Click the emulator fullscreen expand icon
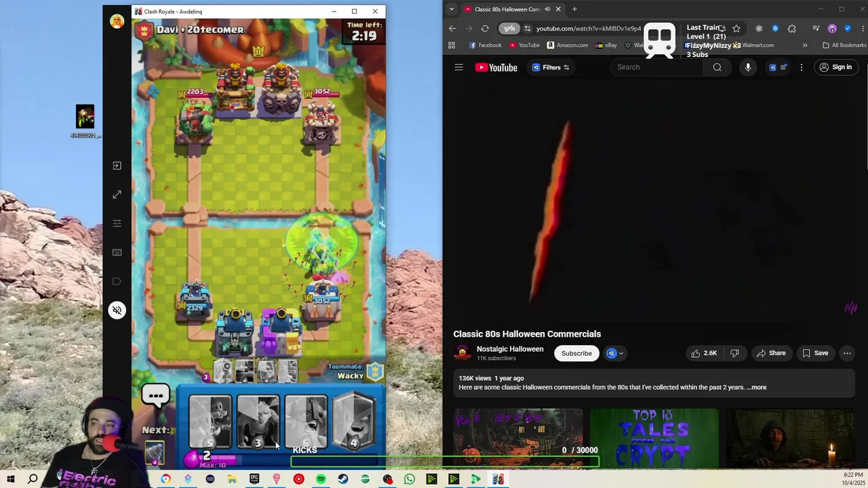868x488 pixels. 117,195
